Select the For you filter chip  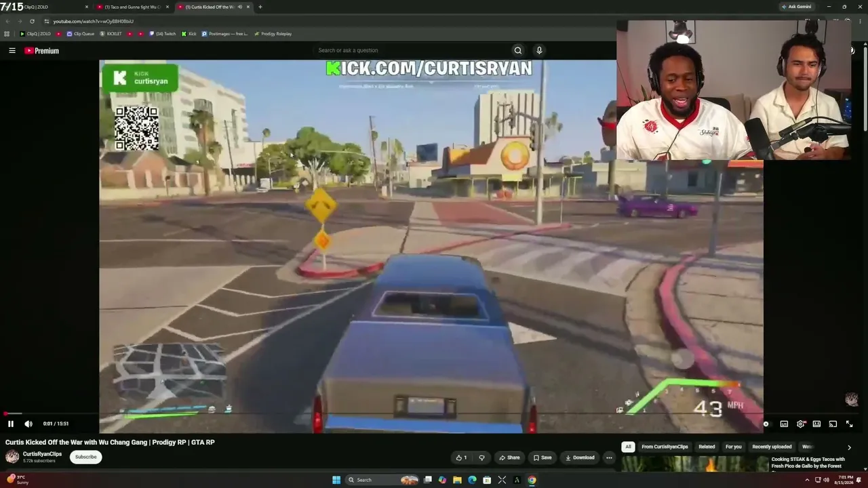coord(734,447)
